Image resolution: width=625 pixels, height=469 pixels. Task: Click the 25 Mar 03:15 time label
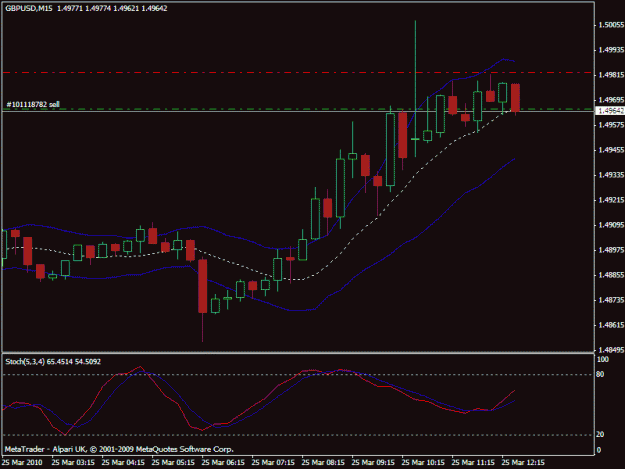[73, 463]
